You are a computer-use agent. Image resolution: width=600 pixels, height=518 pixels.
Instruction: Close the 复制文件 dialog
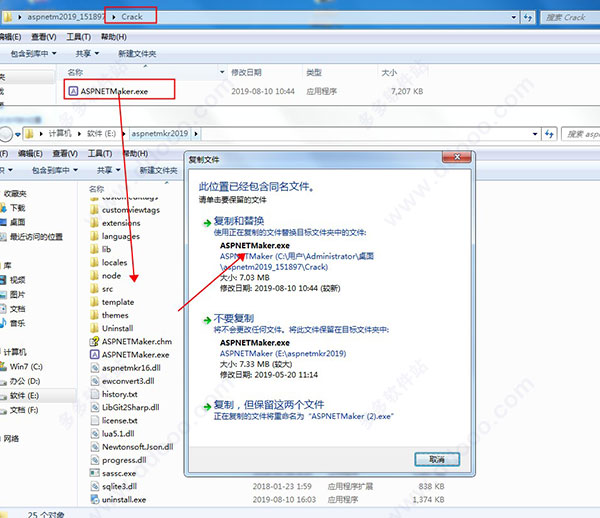pyautogui.click(x=457, y=157)
